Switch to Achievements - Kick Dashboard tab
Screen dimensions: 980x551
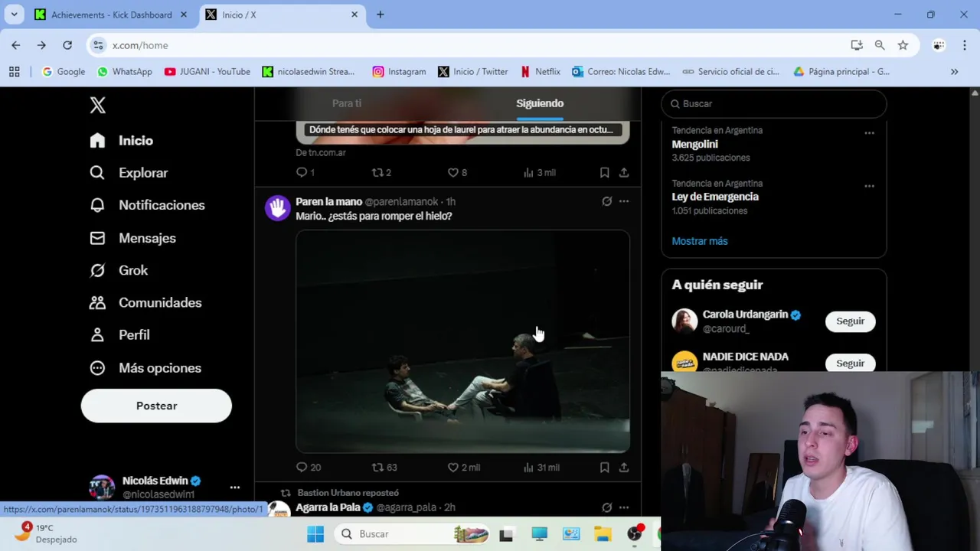pyautogui.click(x=112, y=15)
